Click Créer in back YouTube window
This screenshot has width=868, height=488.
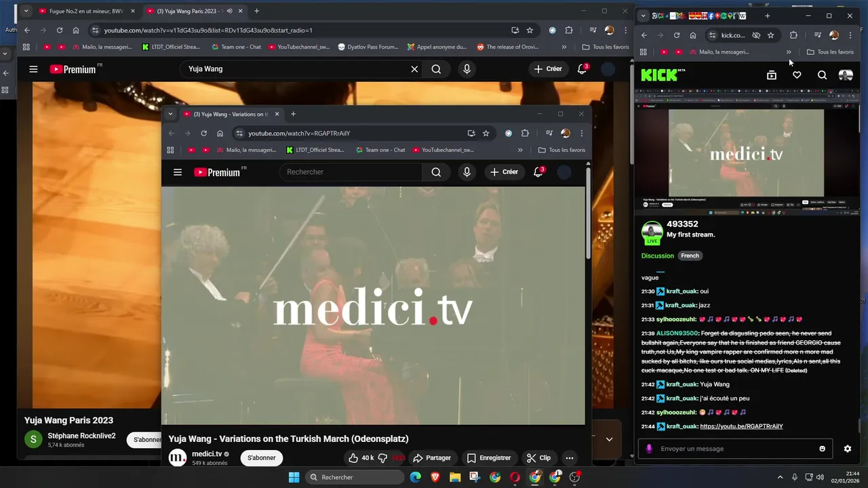(548, 69)
